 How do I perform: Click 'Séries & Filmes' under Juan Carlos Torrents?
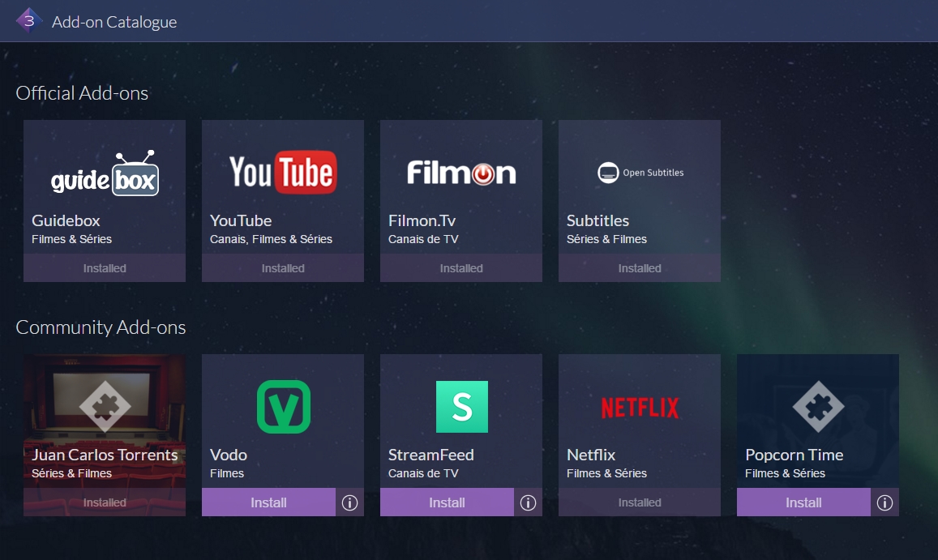(72, 473)
